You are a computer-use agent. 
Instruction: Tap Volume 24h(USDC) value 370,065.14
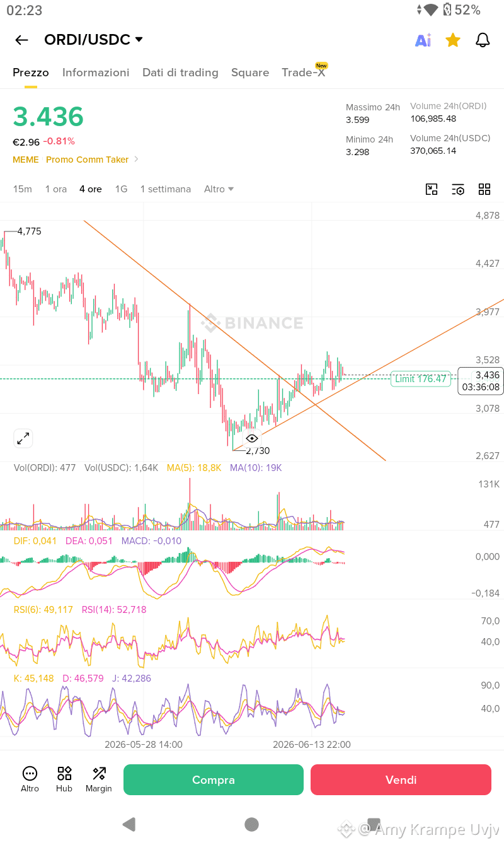[x=433, y=151]
